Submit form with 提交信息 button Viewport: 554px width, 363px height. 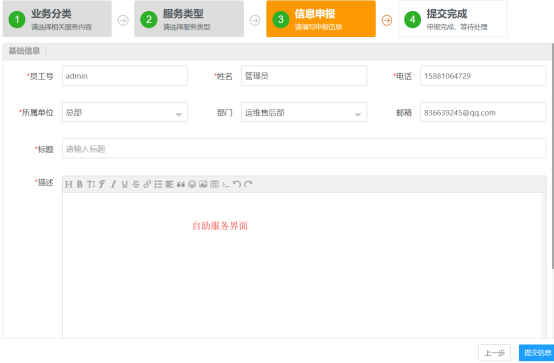click(537, 353)
